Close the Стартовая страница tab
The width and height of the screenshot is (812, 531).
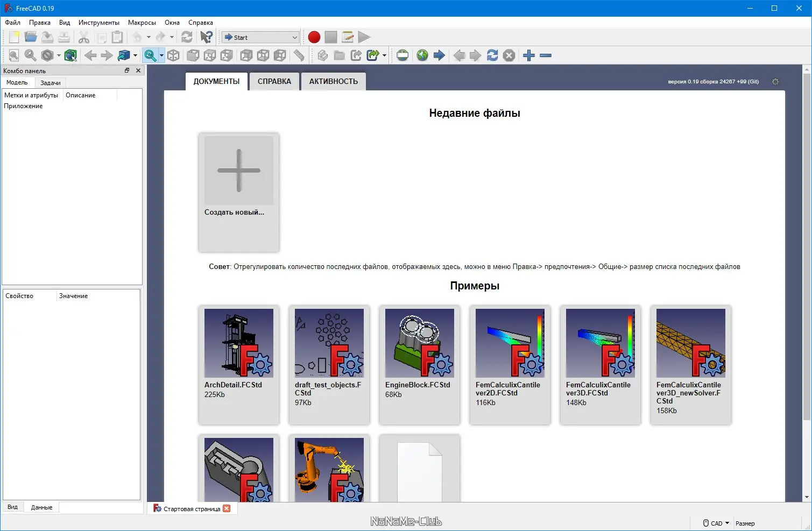pyautogui.click(x=227, y=508)
